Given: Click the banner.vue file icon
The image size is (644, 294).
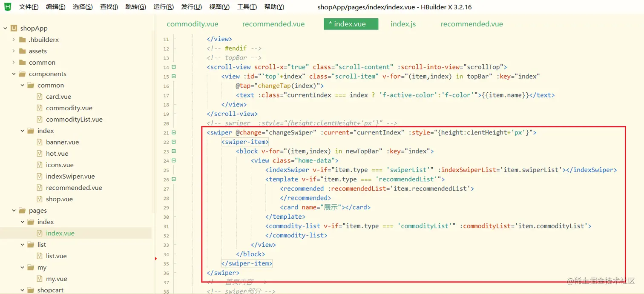Looking at the screenshot, I should 40,142.
